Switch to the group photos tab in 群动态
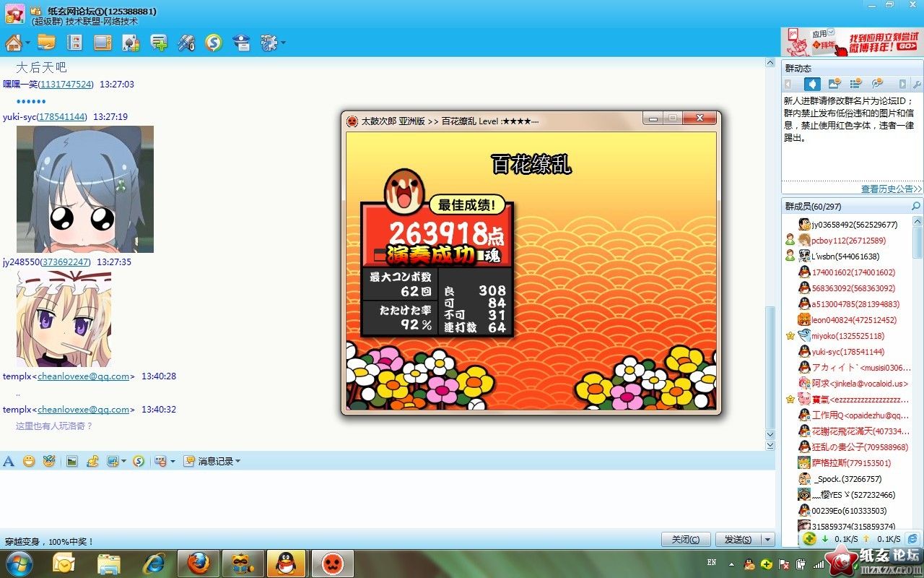 coord(834,84)
